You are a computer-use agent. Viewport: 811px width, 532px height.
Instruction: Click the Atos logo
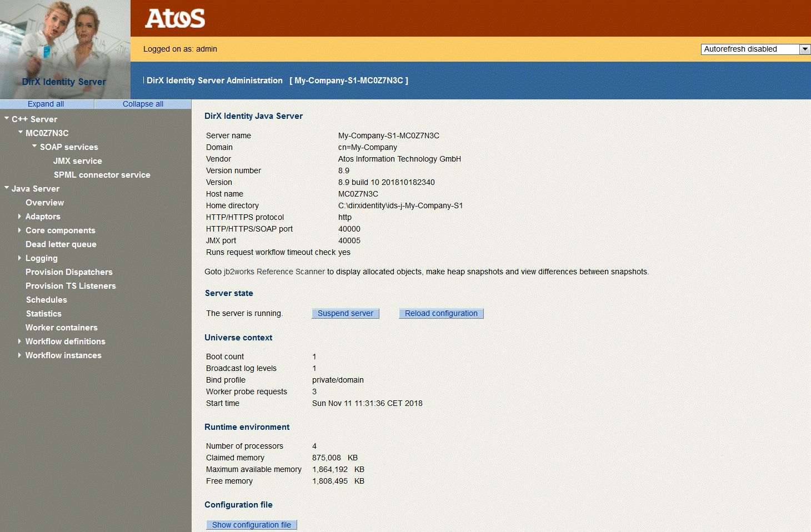click(174, 18)
